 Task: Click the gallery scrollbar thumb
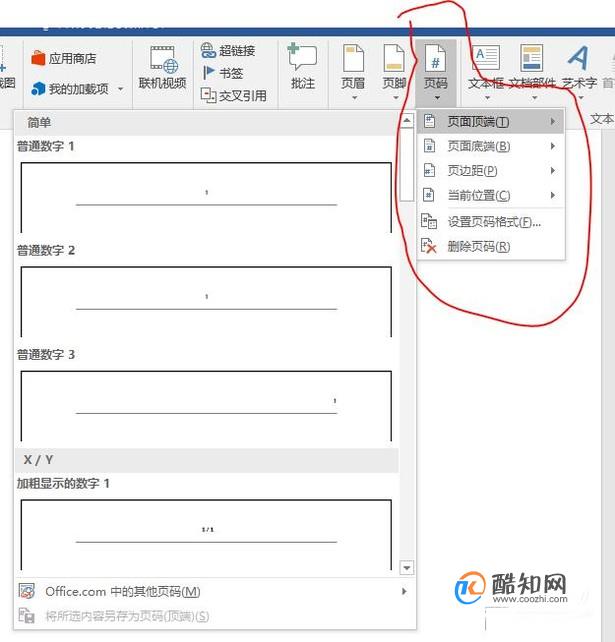click(x=407, y=165)
